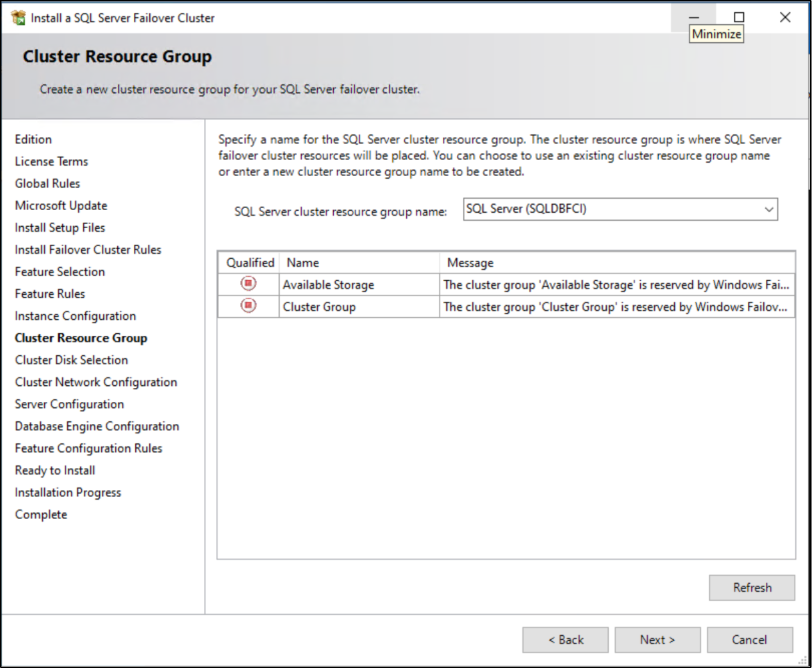Select the Microsoft Update step

tap(61, 206)
